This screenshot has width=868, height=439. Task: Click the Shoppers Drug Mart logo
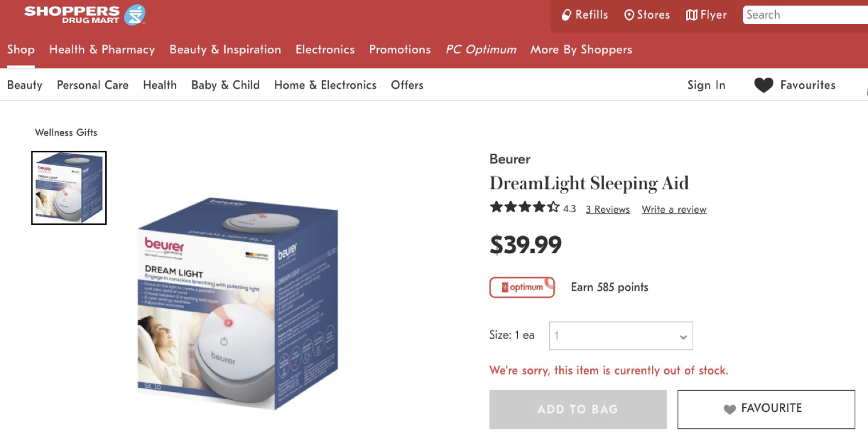[x=84, y=14]
